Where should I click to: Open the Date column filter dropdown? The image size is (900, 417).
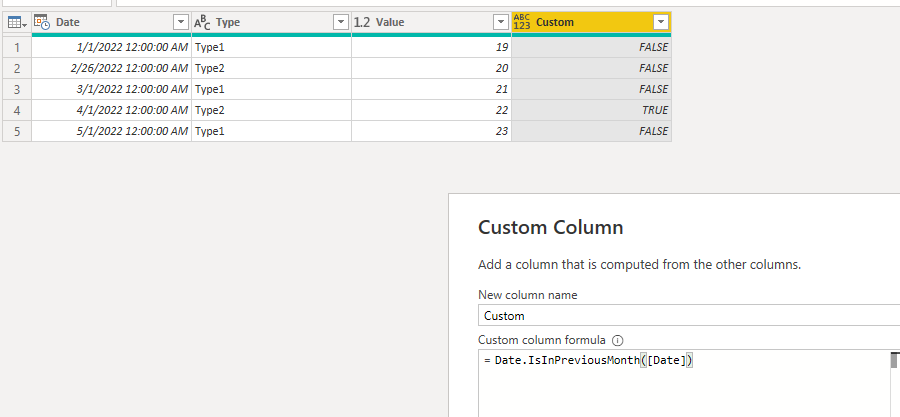click(181, 22)
